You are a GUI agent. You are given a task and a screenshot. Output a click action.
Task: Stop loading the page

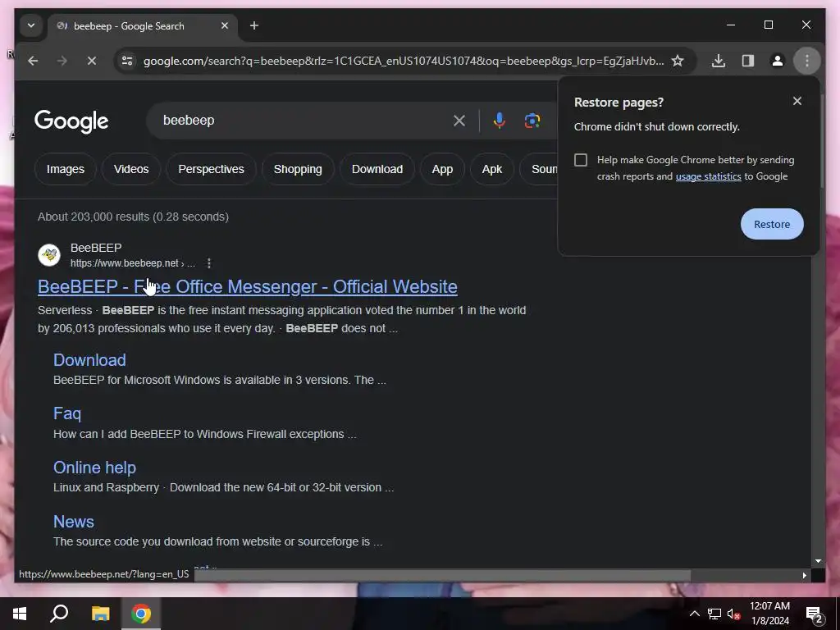pos(92,61)
